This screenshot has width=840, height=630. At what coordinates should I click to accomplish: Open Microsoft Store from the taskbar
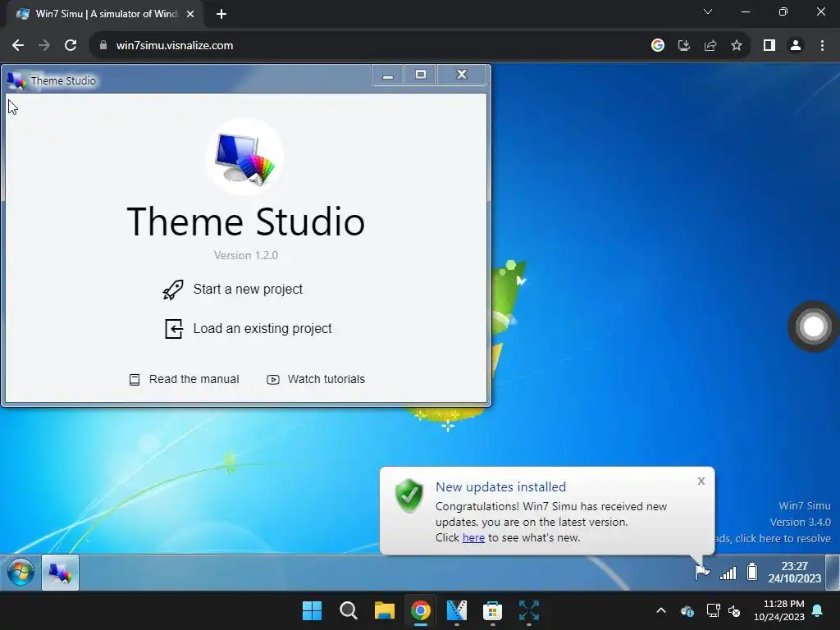click(x=492, y=610)
